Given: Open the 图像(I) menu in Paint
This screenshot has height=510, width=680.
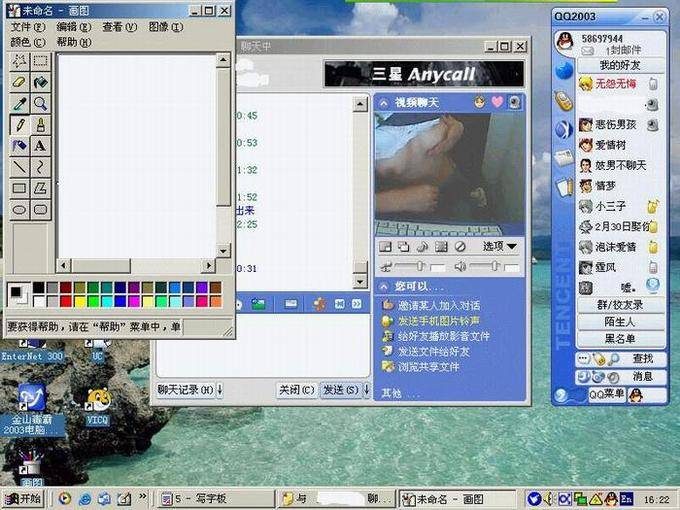Looking at the screenshot, I should click(166, 27).
